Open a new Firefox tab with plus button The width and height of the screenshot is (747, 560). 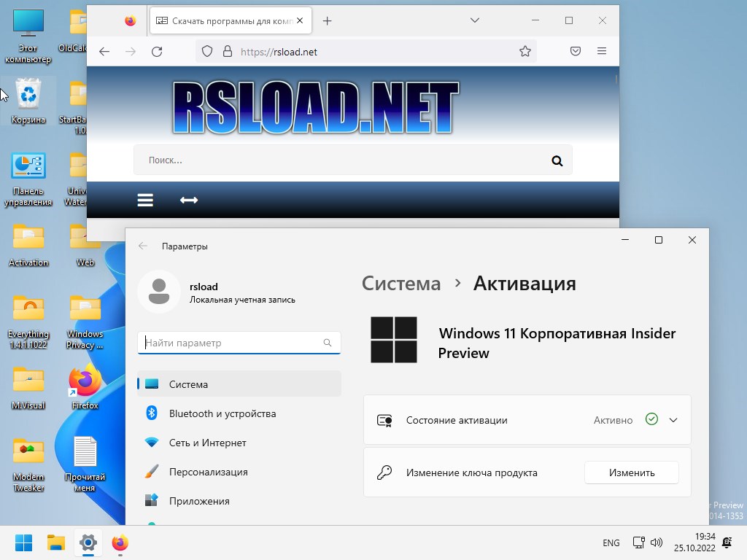[327, 21]
